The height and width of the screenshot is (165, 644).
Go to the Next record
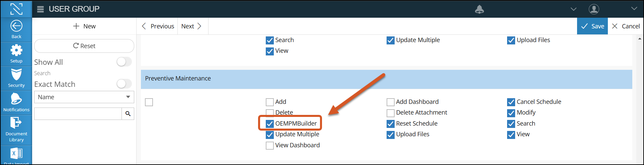pyautogui.click(x=191, y=26)
